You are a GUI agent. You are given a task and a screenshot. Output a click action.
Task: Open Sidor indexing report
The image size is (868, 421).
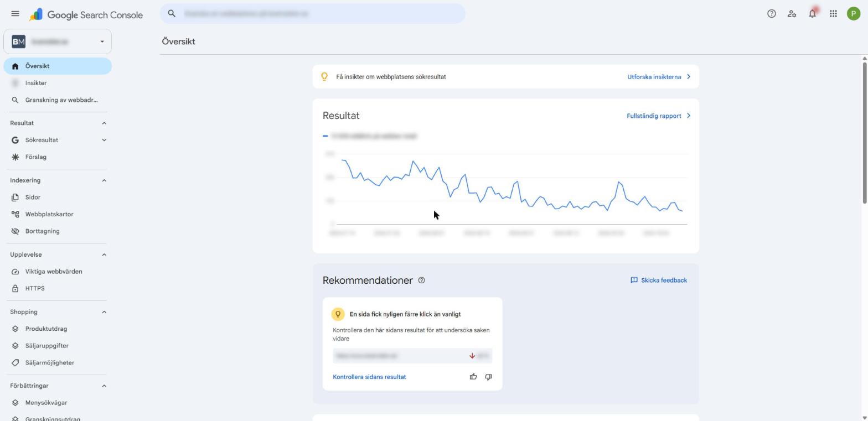coord(58,197)
